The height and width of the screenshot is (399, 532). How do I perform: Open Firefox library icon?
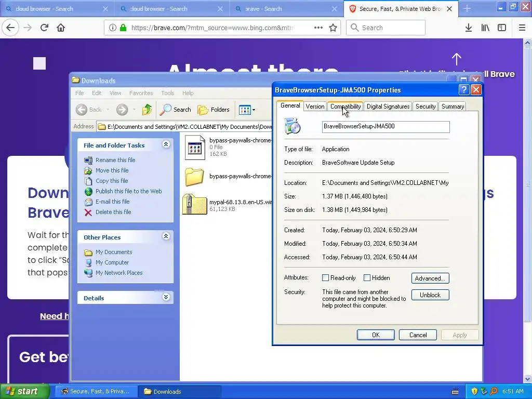485,28
